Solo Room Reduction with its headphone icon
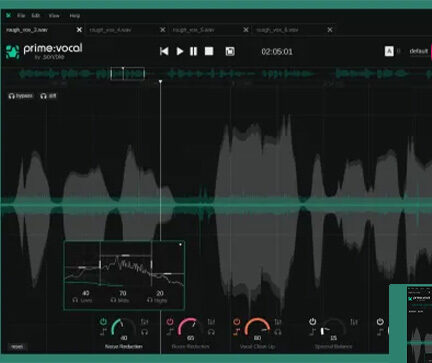 (x=211, y=332)
